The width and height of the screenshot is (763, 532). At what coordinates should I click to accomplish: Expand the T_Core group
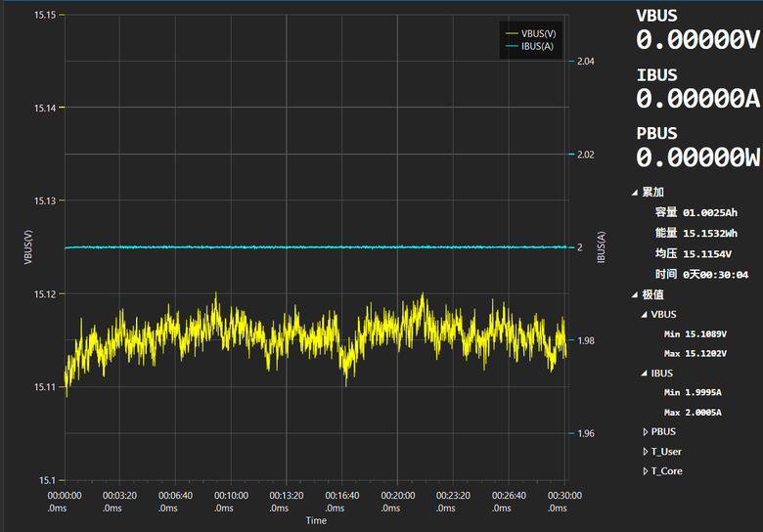coord(646,471)
